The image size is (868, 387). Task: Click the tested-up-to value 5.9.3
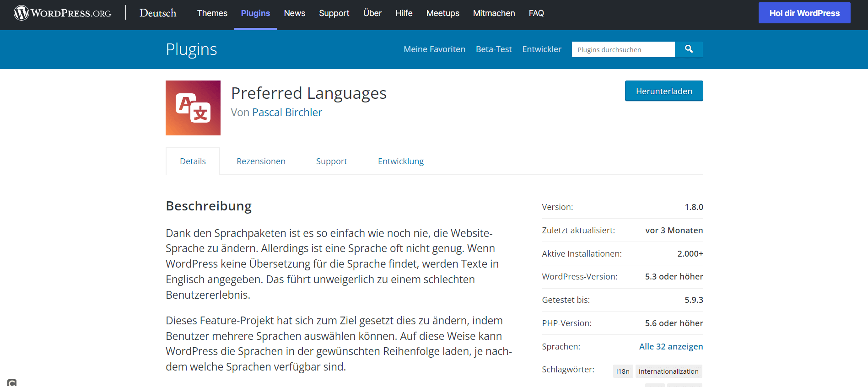point(694,300)
